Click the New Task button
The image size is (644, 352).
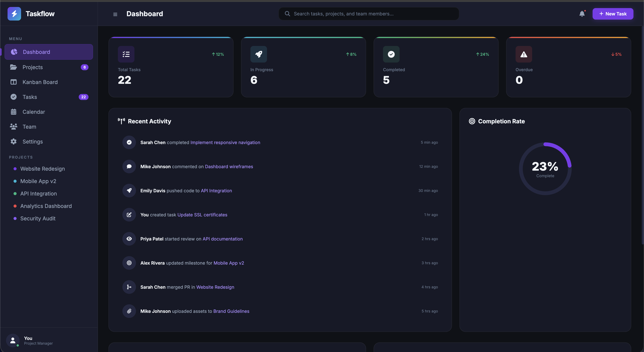pos(613,14)
